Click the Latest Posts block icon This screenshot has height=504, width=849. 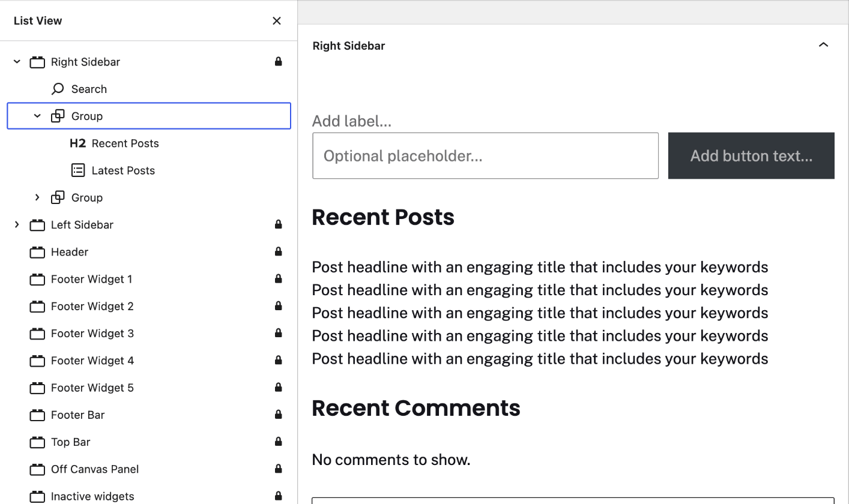coord(78,170)
